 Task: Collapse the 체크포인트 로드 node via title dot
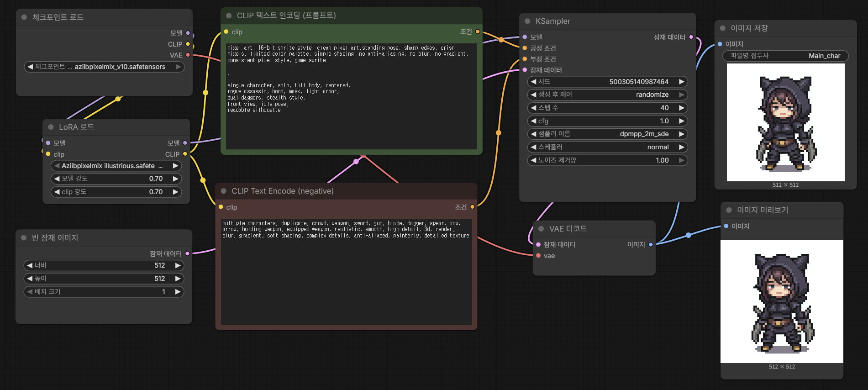point(24,17)
